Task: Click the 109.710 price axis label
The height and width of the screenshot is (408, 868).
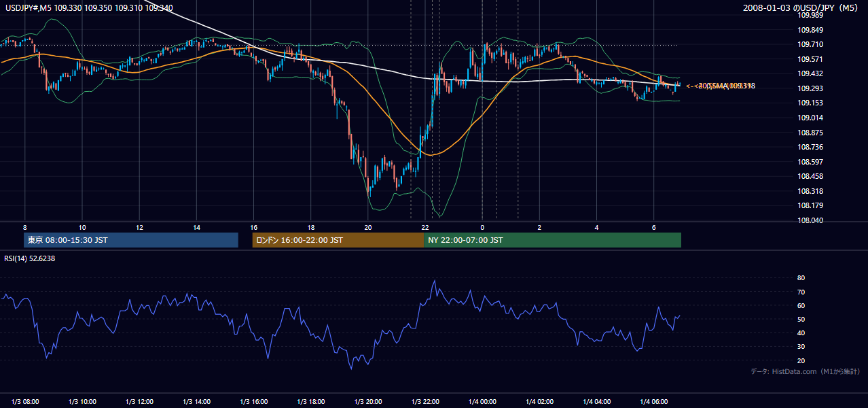Action: click(x=810, y=44)
